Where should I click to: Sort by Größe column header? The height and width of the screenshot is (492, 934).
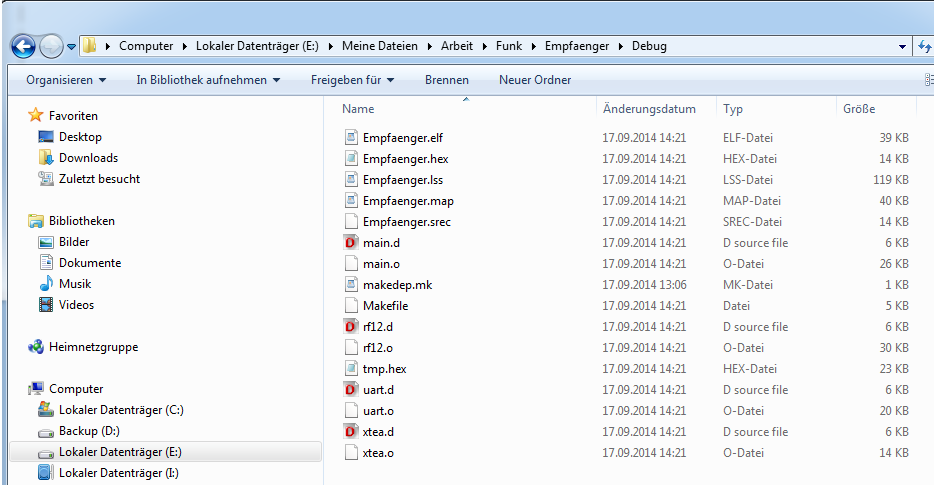(859, 109)
